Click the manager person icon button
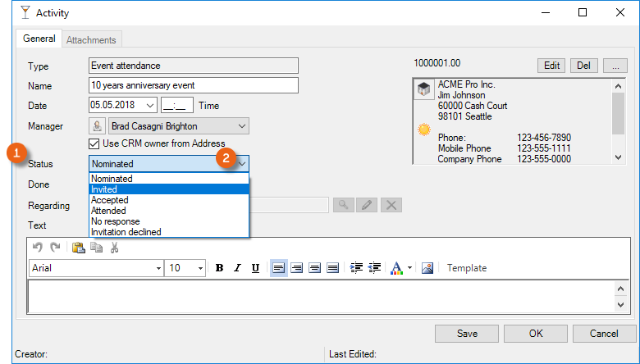 [x=97, y=126]
